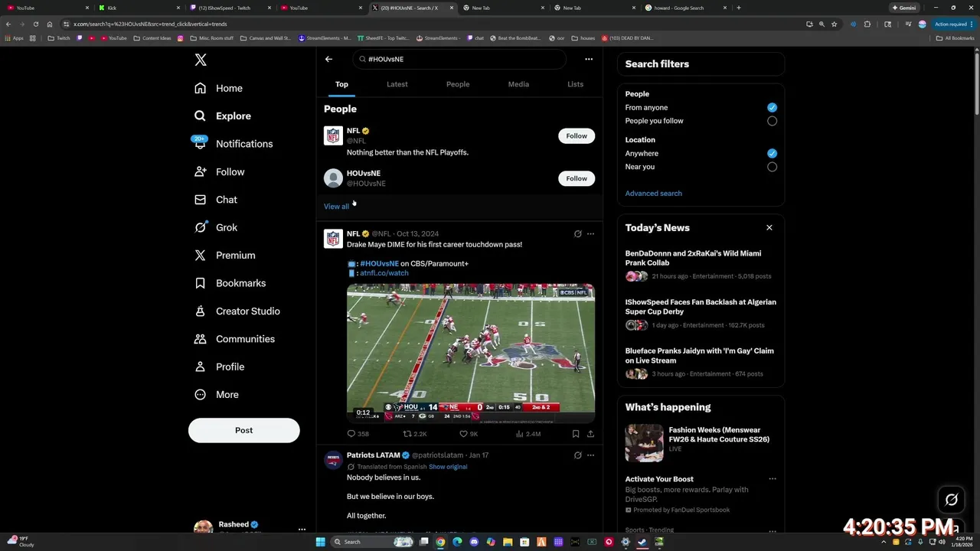Click the browser address bar URL

[x=150, y=24]
